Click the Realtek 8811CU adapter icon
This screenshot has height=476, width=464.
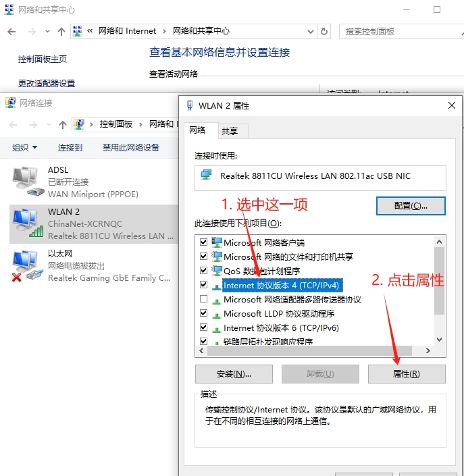(206, 175)
